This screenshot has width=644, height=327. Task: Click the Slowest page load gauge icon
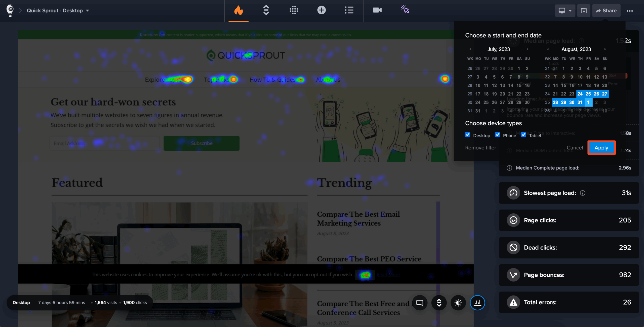click(513, 193)
